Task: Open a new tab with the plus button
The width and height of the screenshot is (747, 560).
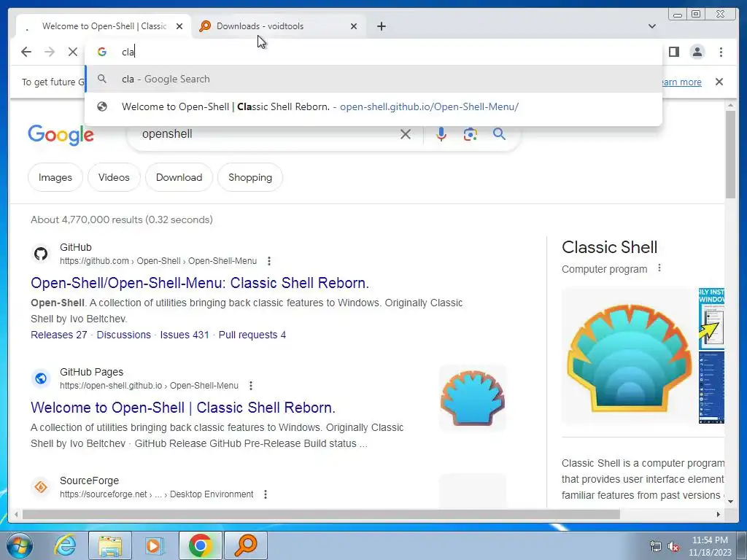Action: [381, 26]
